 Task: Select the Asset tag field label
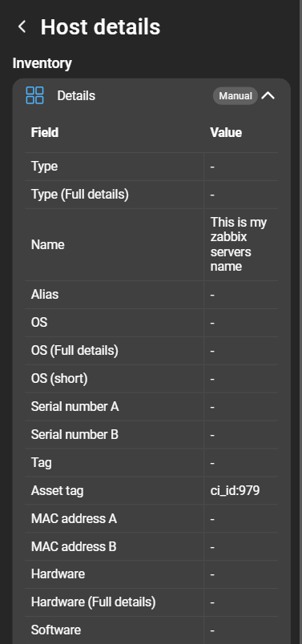click(x=57, y=491)
